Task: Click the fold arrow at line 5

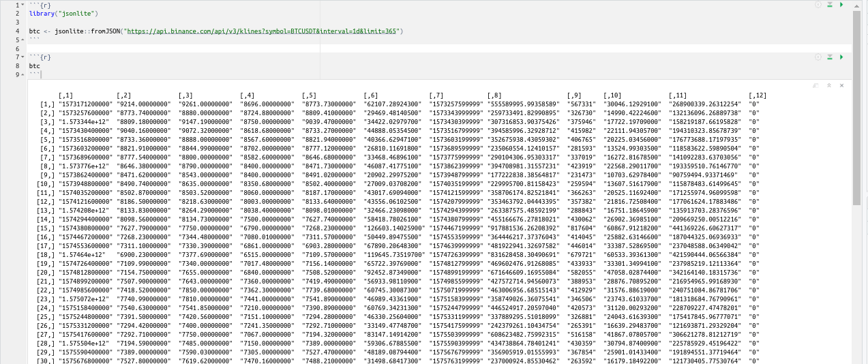Action: point(24,40)
